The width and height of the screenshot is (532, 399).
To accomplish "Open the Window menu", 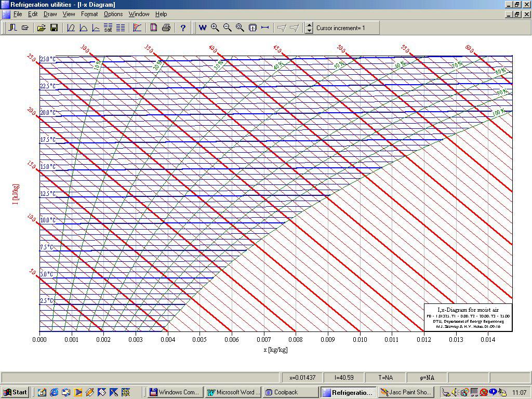I will pyautogui.click(x=139, y=14).
